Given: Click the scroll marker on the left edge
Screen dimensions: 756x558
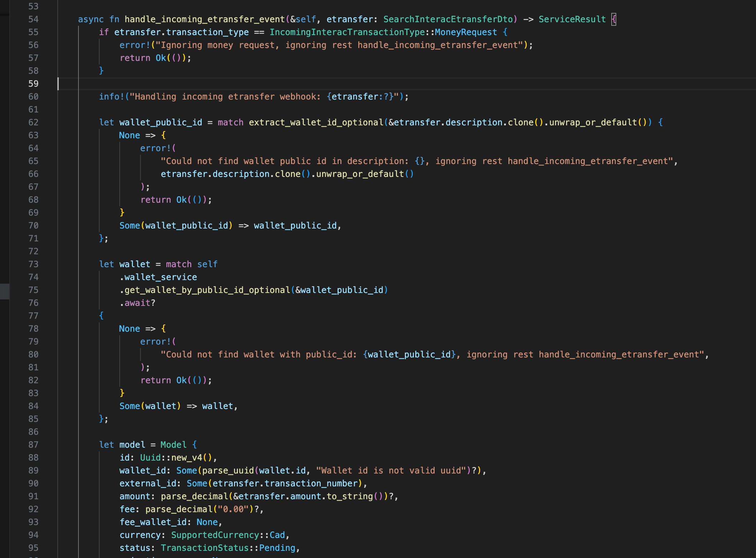Looking at the screenshot, I should (x=5, y=291).
